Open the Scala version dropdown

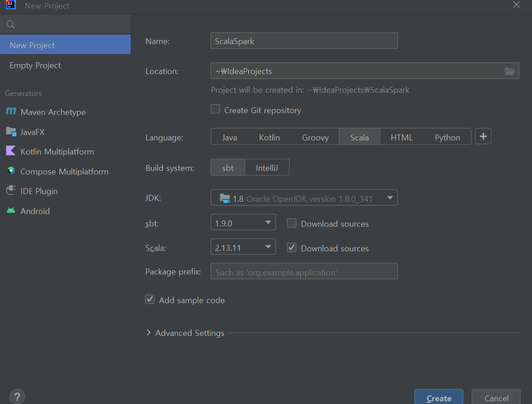click(x=243, y=247)
